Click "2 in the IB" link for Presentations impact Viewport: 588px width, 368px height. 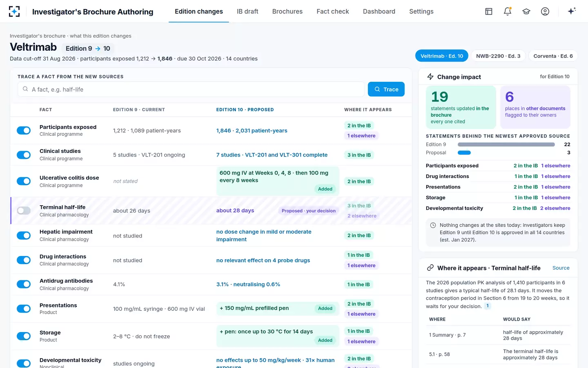point(526,187)
